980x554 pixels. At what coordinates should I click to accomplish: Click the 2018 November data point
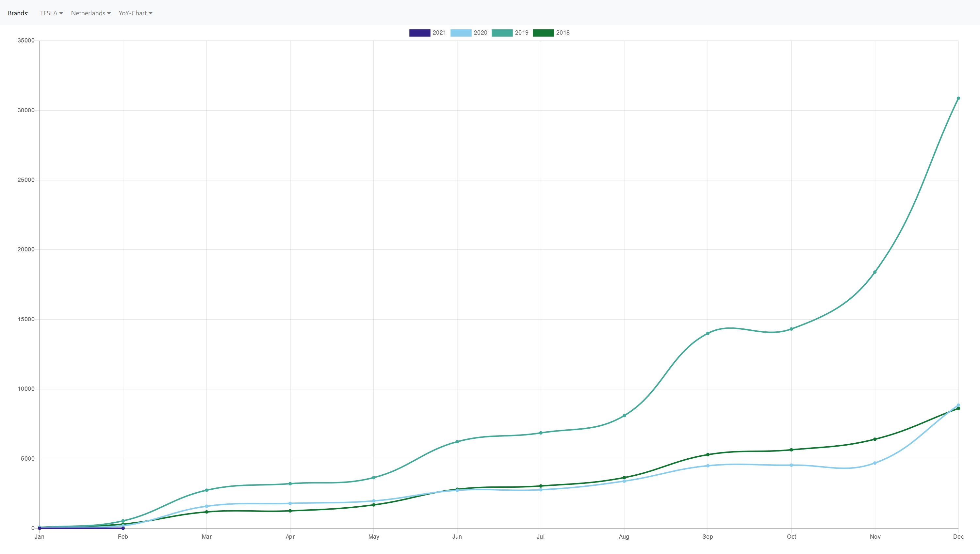coord(875,439)
